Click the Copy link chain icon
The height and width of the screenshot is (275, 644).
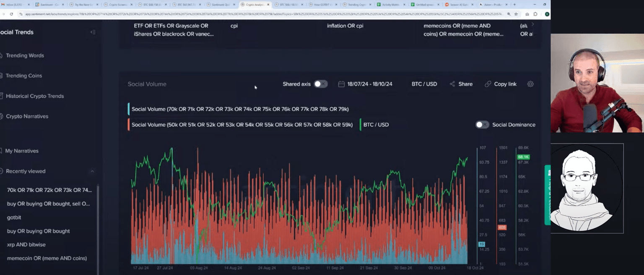point(488,84)
